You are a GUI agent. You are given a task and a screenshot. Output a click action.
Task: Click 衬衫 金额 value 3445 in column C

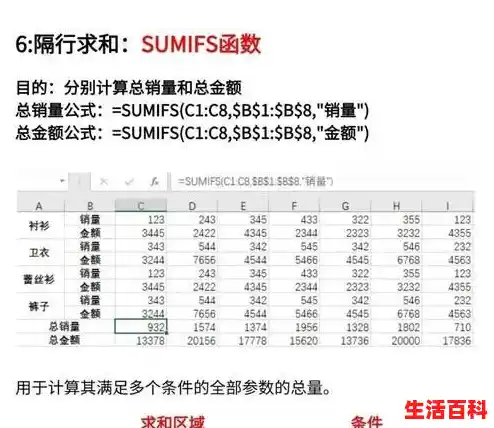coord(141,233)
